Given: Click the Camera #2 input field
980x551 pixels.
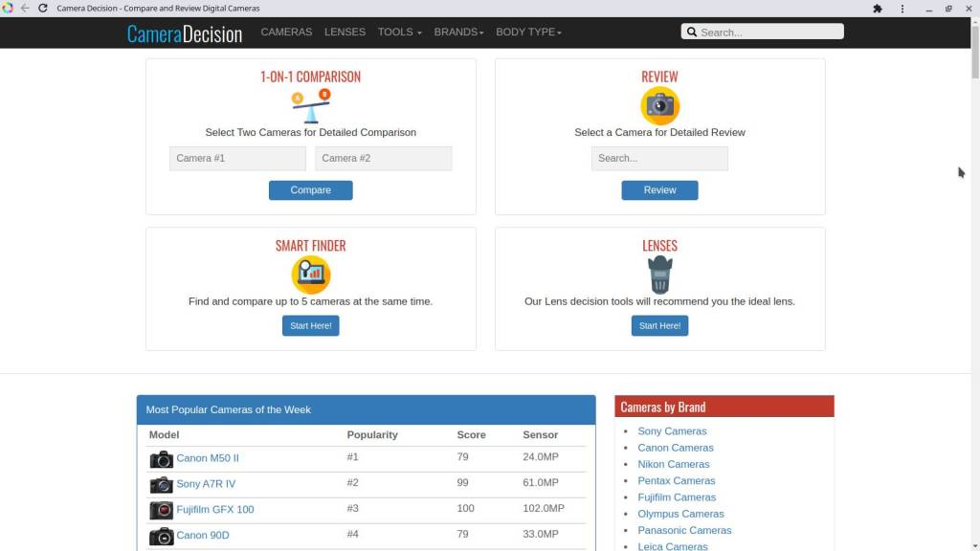Looking at the screenshot, I should (383, 159).
